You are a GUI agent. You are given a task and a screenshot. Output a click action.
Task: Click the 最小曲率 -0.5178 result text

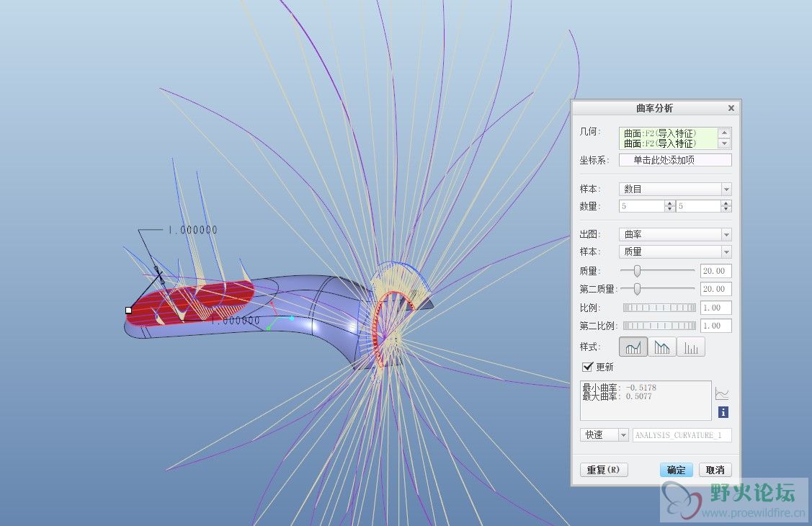point(620,387)
